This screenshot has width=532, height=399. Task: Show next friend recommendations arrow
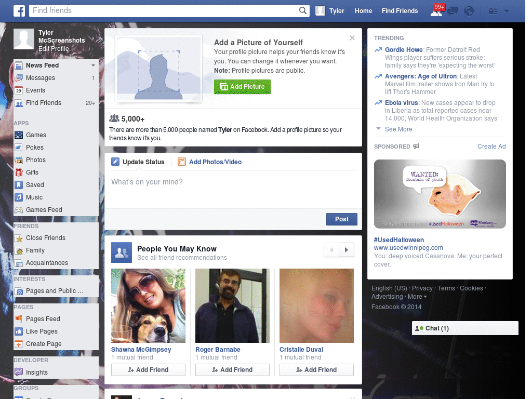(x=347, y=250)
